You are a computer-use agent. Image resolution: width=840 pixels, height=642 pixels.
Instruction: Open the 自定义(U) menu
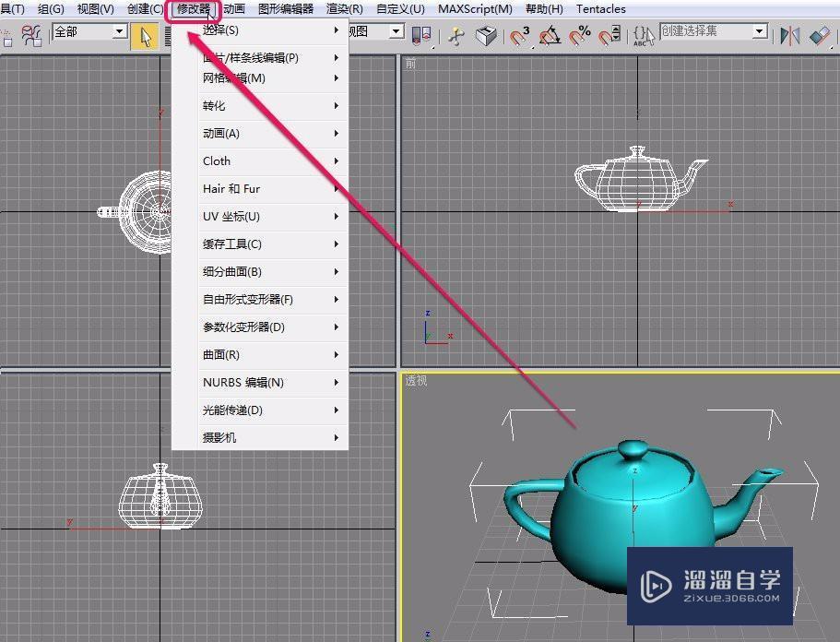pyautogui.click(x=400, y=8)
